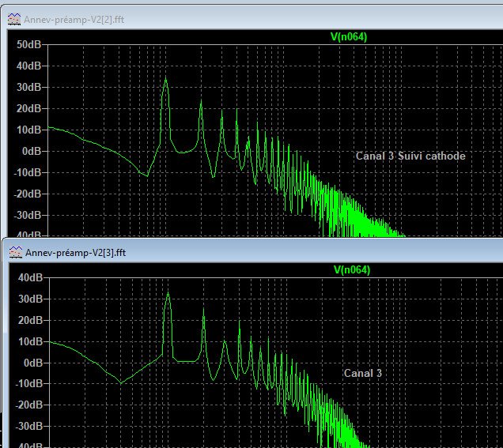
Task: Click the second harmonic peak in top plot
Action: (201, 103)
